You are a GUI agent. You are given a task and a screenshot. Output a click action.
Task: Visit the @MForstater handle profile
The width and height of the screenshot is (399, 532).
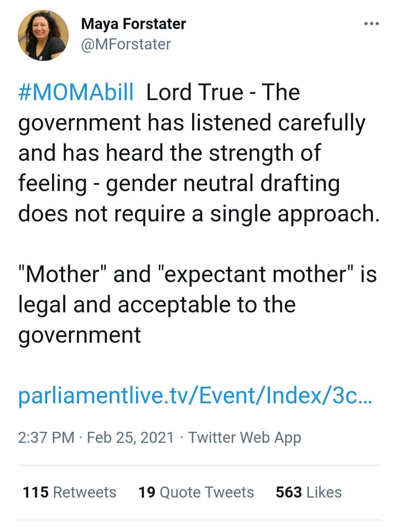[x=126, y=45]
